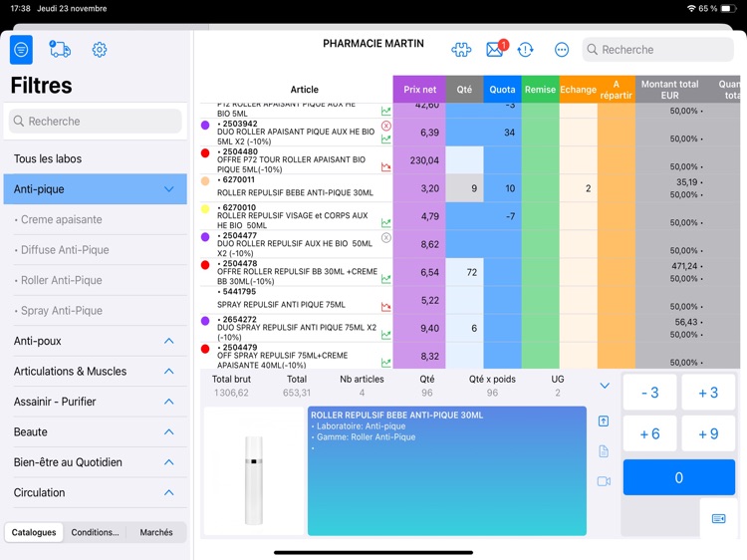
Task: Expand the Beaute category
Action: pyautogui.click(x=168, y=431)
